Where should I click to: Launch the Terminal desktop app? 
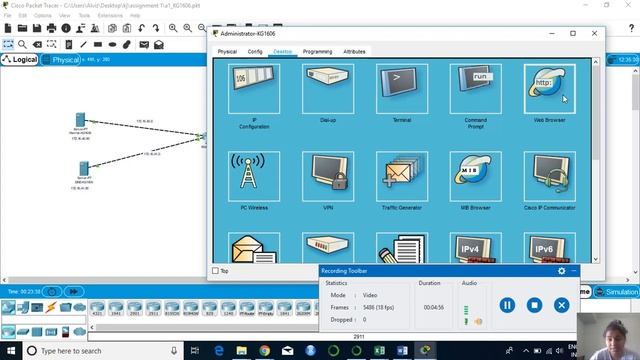click(402, 89)
